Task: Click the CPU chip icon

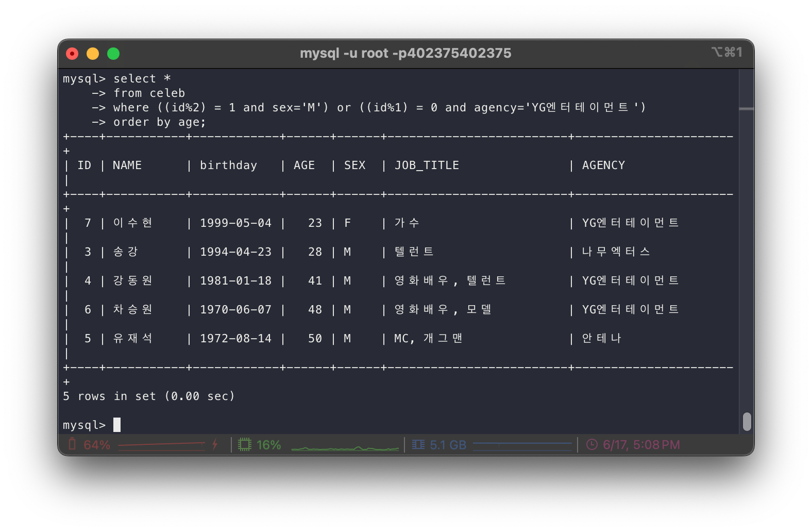Action: tap(245, 444)
